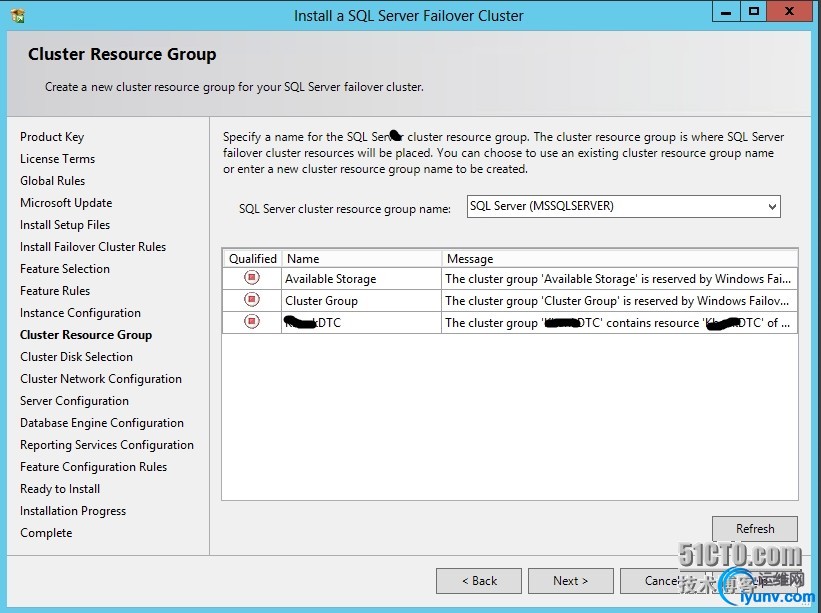Select the Reporting Services Configuration step
This screenshot has width=821, height=613.
click(107, 445)
